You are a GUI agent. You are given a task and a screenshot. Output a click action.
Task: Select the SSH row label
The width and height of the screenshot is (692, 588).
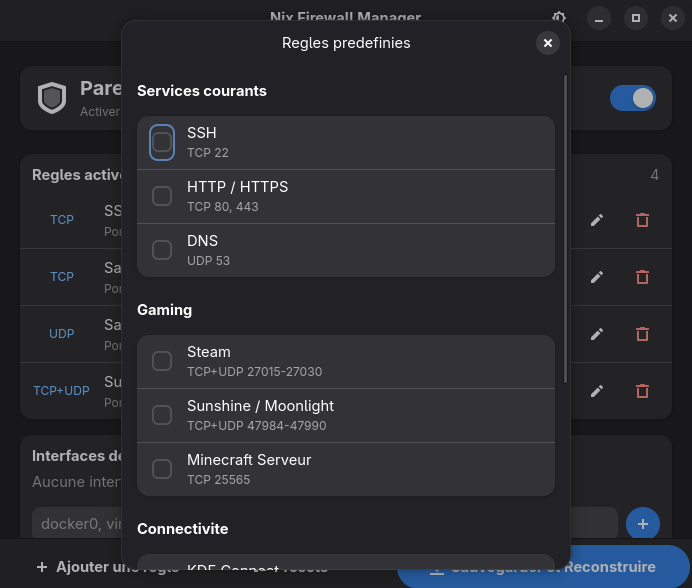click(202, 133)
